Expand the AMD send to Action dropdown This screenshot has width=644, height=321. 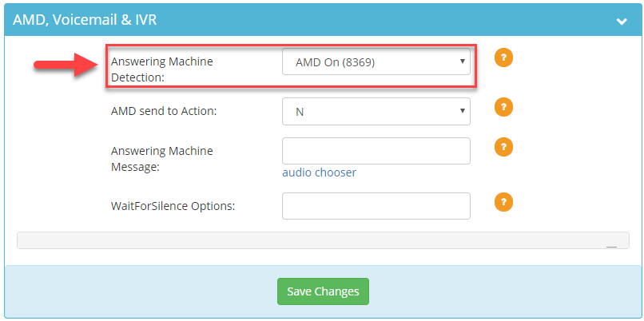point(376,111)
